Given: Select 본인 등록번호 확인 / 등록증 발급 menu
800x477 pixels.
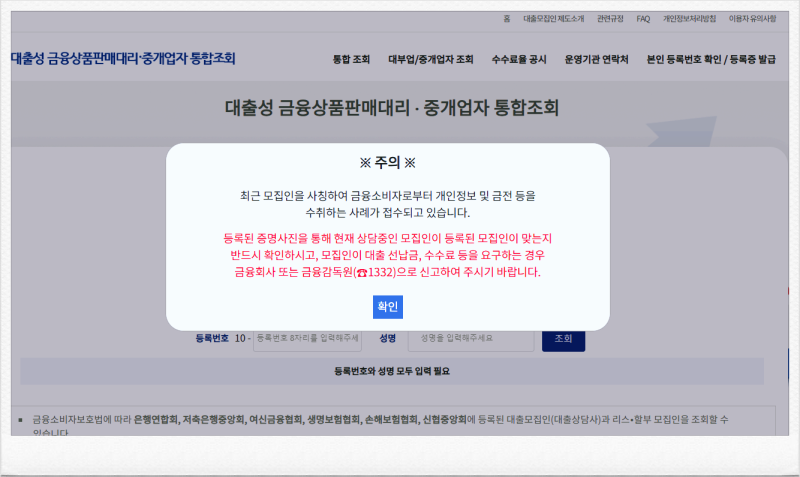Looking at the screenshot, I should coord(711,60).
